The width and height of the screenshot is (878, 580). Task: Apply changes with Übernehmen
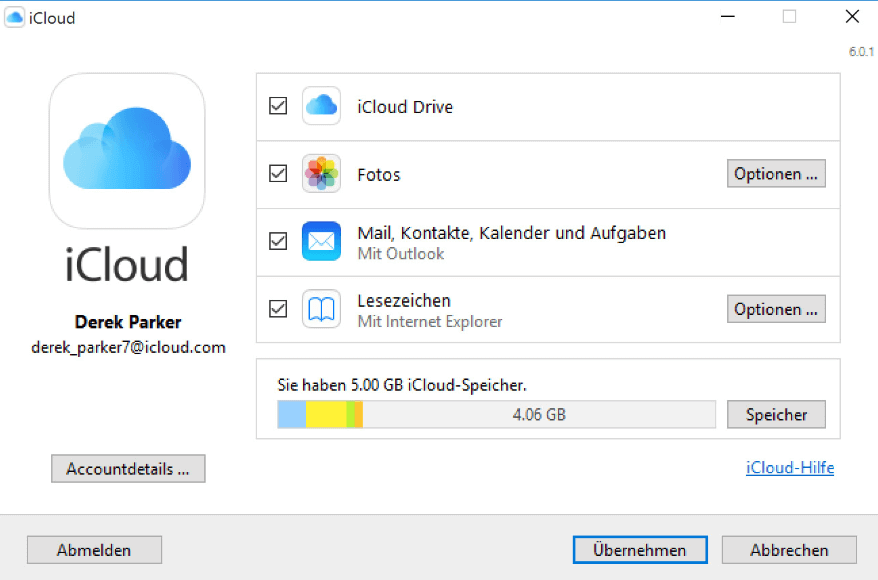(x=640, y=550)
